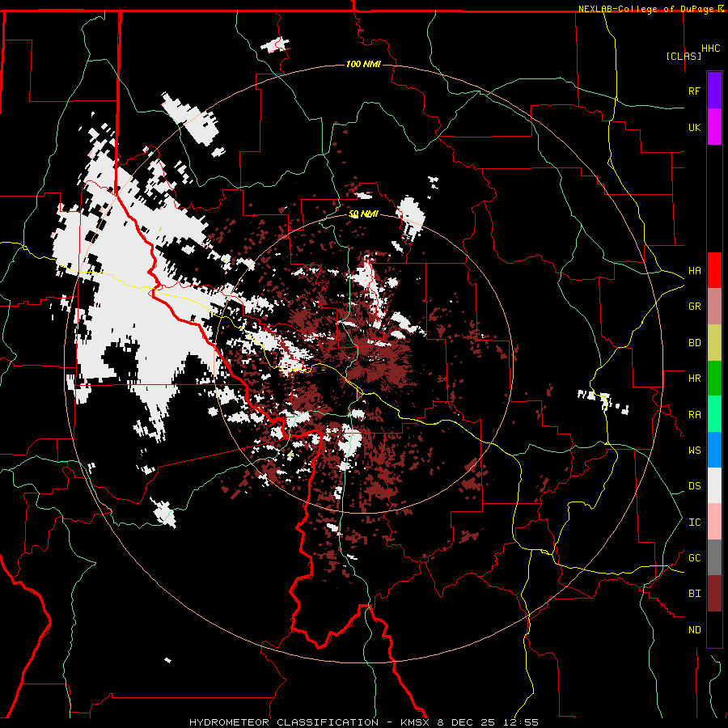This screenshot has height=728, width=728.
Task: Click the 'KMSX' radar site identifier
Action: 415,722
